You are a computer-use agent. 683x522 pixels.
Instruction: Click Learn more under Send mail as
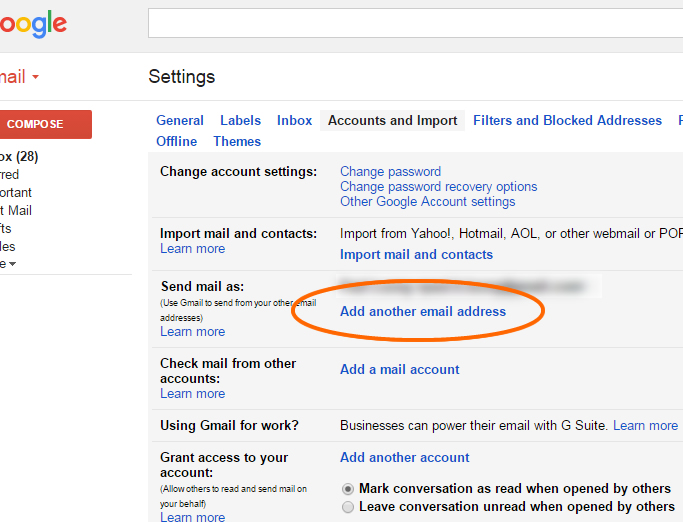(193, 332)
